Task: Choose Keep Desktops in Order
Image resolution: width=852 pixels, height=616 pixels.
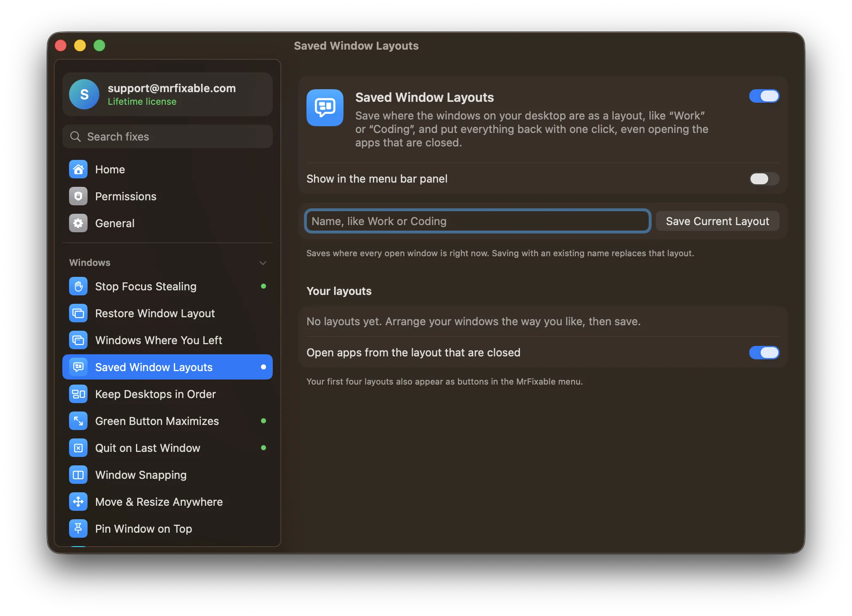Action: pyautogui.click(x=168, y=394)
